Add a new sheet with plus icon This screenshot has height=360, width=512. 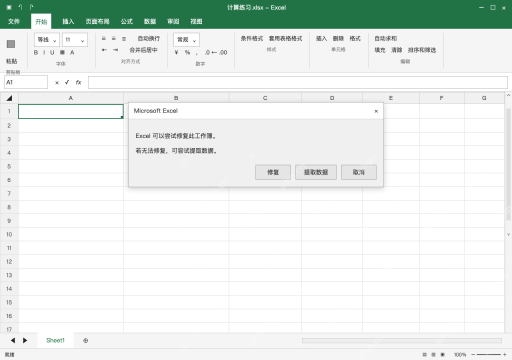pyautogui.click(x=86, y=340)
